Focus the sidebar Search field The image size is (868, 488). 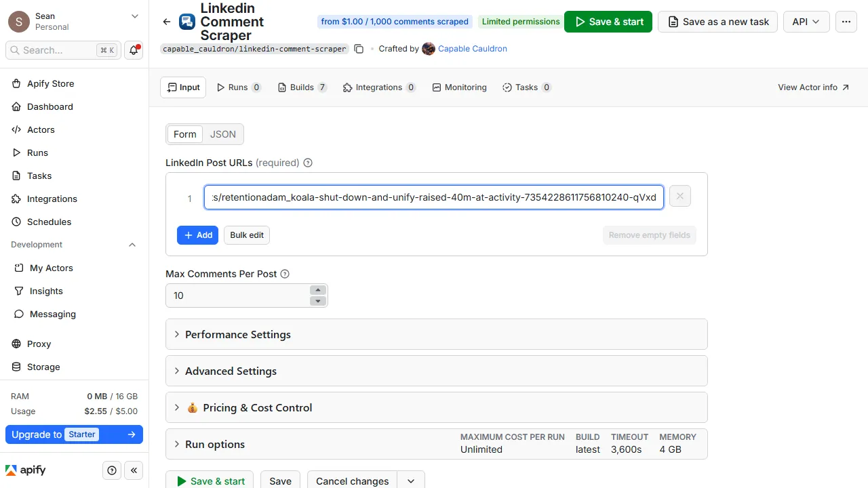(62, 50)
